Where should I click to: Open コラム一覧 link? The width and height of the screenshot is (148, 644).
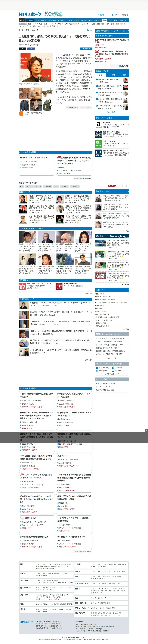point(124,329)
